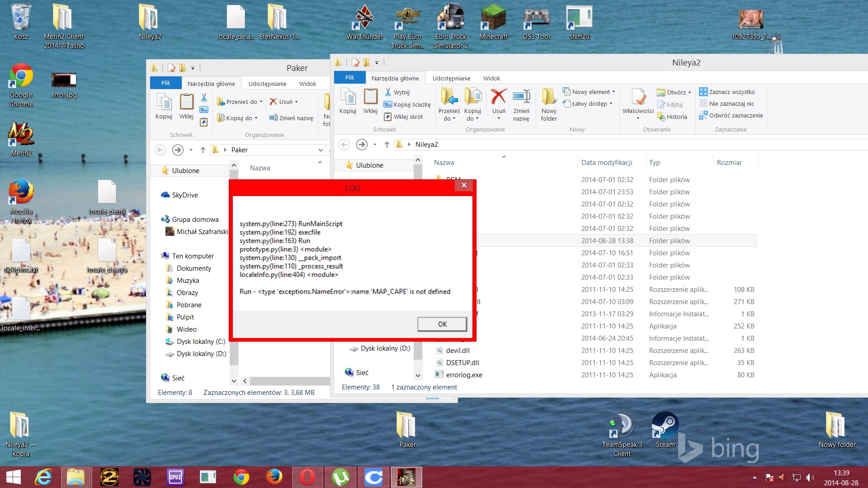This screenshot has height=488, width=868.
Task: Click OK in the LOG error dialog
Action: pos(442,324)
